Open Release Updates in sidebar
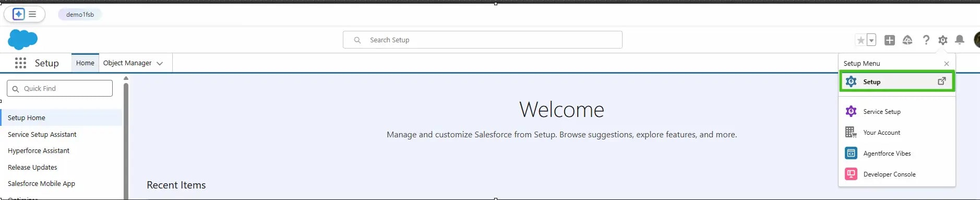Screen dimensions: 980x200 (32, 167)
